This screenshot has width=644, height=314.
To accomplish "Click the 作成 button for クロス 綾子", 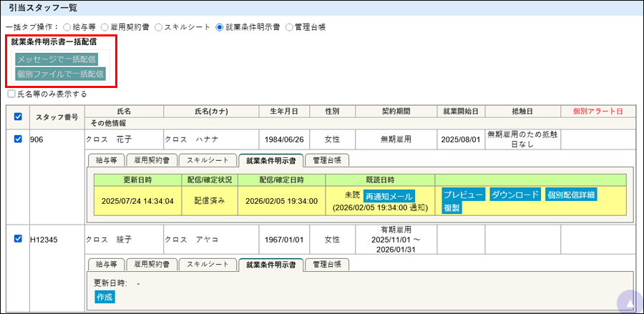I will pyautogui.click(x=104, y=297).
